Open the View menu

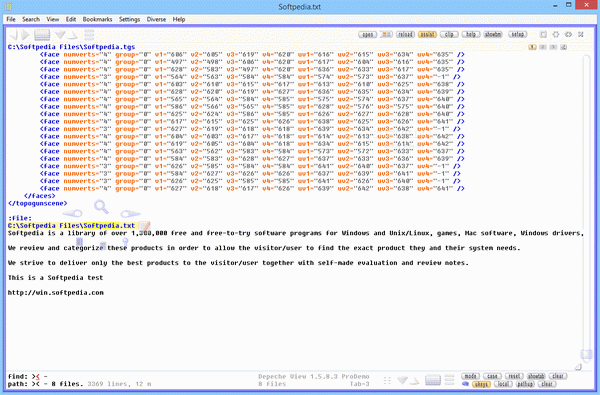[x=53, y=19]
